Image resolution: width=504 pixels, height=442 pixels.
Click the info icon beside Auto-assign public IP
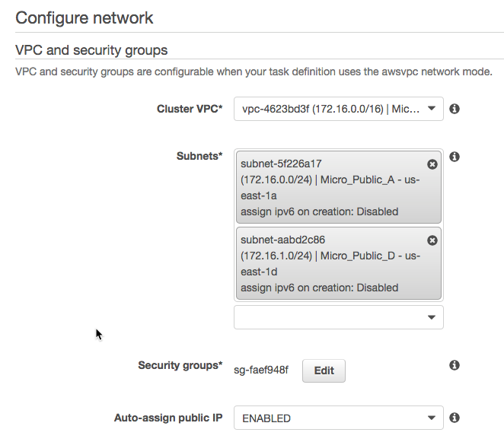coord(455,418)
